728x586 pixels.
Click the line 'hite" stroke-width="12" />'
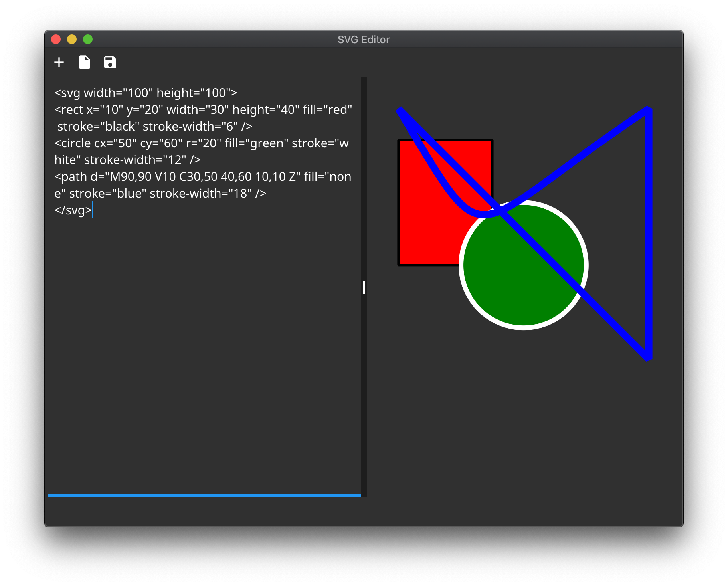[127, 160]
